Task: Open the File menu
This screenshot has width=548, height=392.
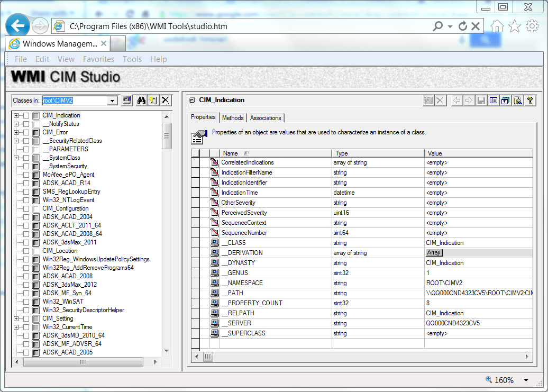Action: pyautogui.click(x=21, y=59)
